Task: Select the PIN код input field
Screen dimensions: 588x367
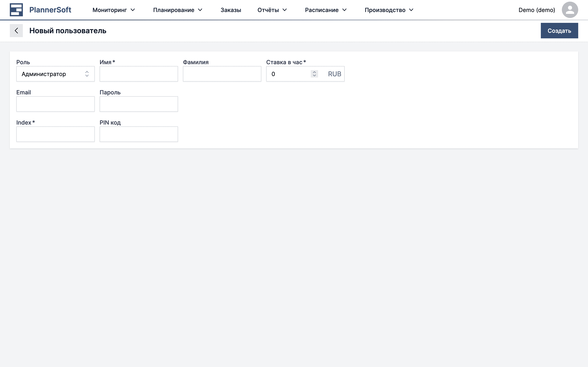Action: [139, 134]
